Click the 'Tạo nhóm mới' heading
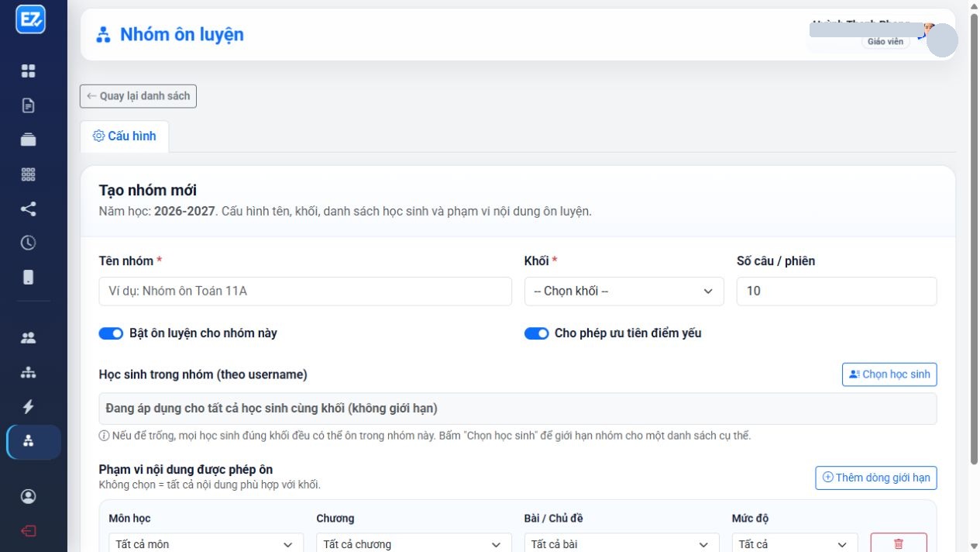Screen dimensions: 980x552 pyautogui.click(x=148, y=190)
